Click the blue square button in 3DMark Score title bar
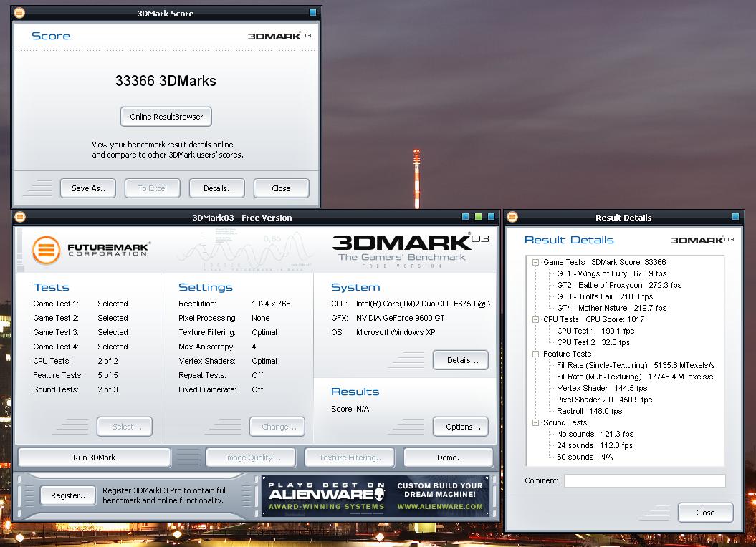 tap(312, 13)
